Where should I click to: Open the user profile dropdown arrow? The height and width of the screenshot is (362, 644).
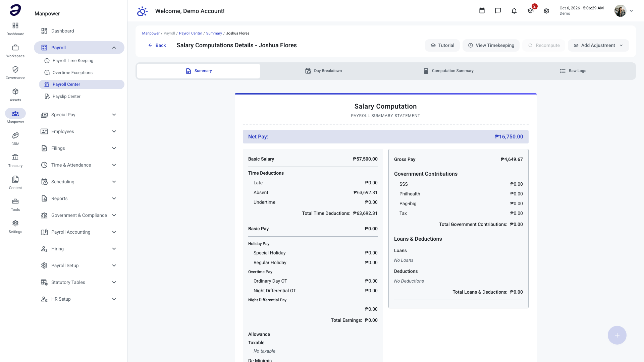pyautogui.click(x=631, y=11)
